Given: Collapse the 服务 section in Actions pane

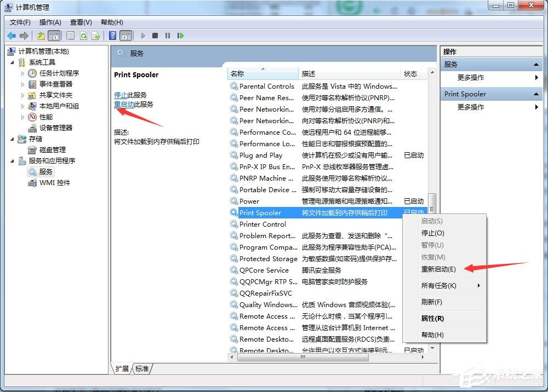Looking at the screenshot, I should (x=536, y=65).
